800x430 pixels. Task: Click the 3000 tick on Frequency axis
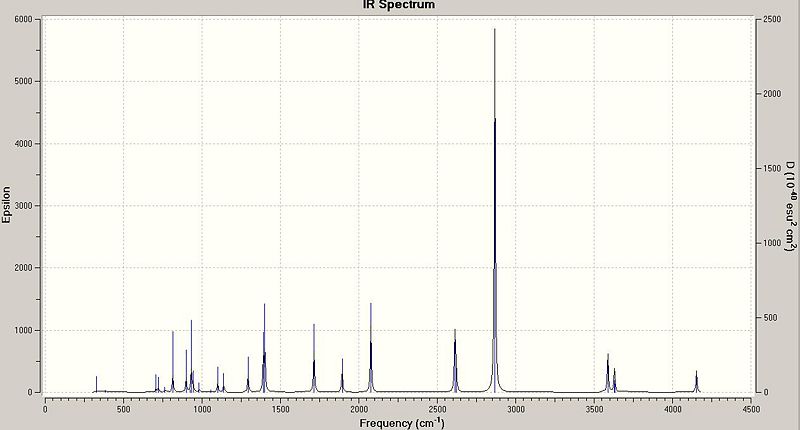coord(515,409)
